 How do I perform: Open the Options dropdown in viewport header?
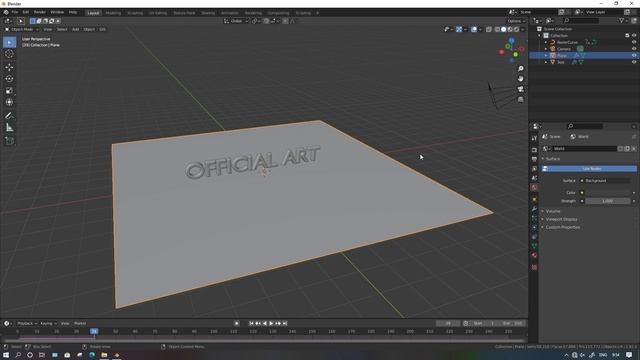tap(516, 21)
